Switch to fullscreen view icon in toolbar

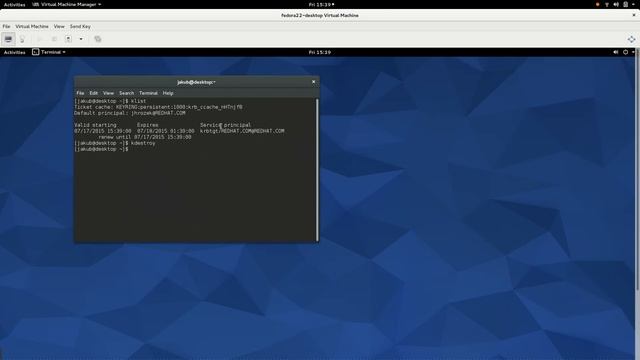631,39
